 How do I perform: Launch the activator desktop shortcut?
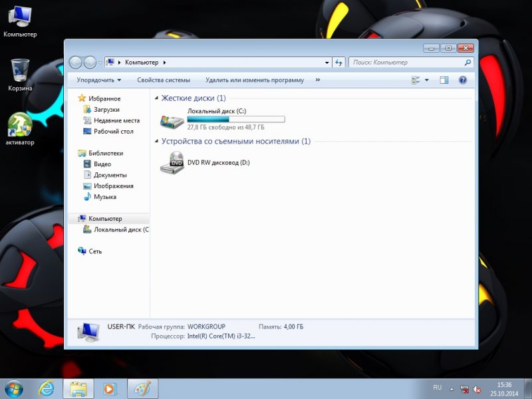pyautogui.click(x=20, y=126)
